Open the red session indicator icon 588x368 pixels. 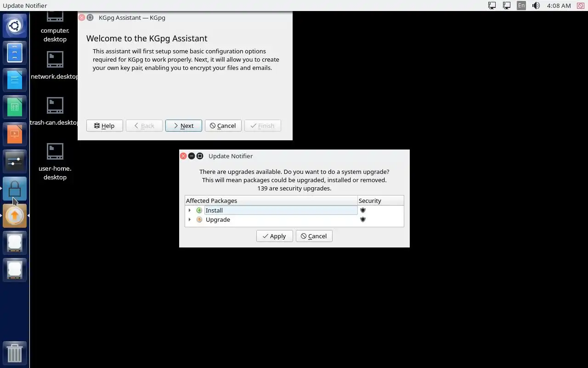point(581,6)
